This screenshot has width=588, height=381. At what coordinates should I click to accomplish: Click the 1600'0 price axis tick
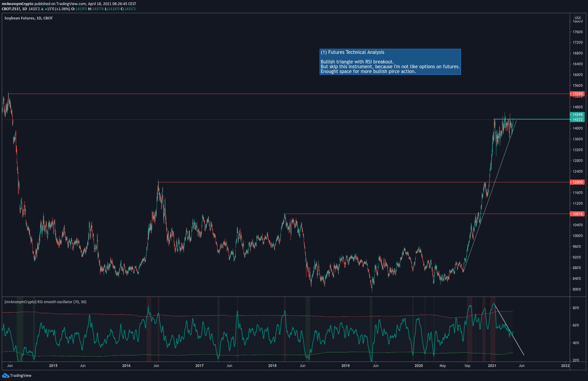point(578,75)
